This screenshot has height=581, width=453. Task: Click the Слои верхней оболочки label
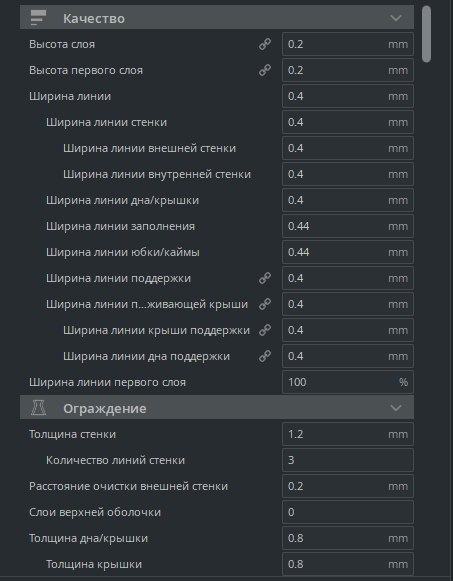click(x=95, y=512)
